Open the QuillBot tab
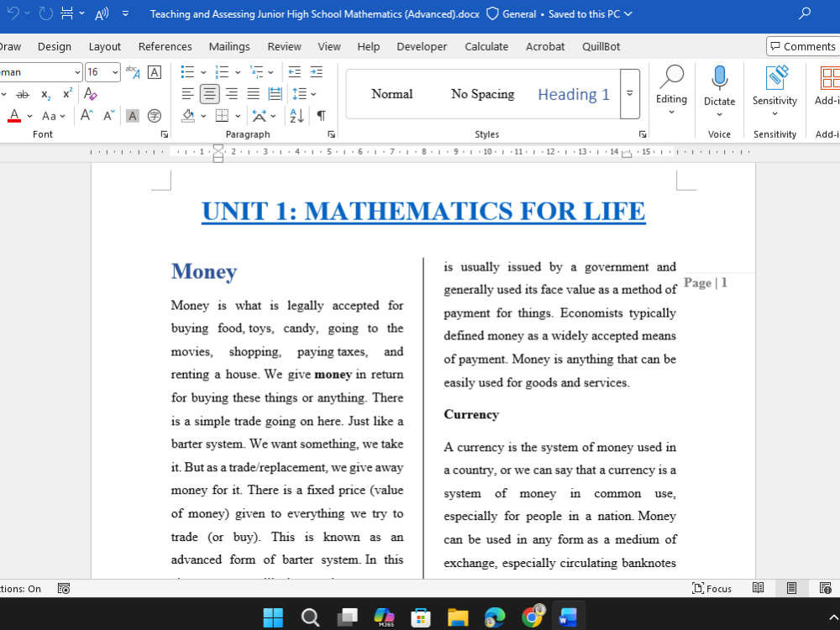The width and height of the screenshot is (840, 630). coord(601,46)
